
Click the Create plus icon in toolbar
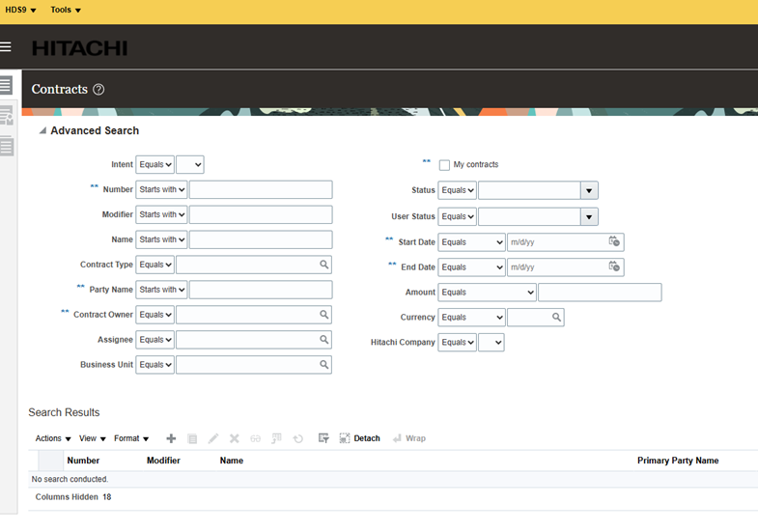pos(171,438)
